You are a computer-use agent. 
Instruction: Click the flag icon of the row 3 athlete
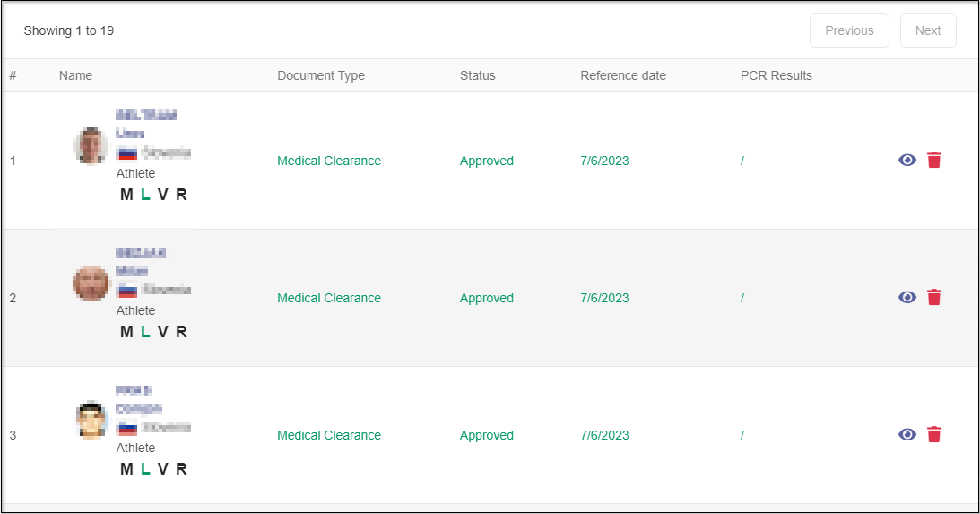click(127, 428)
